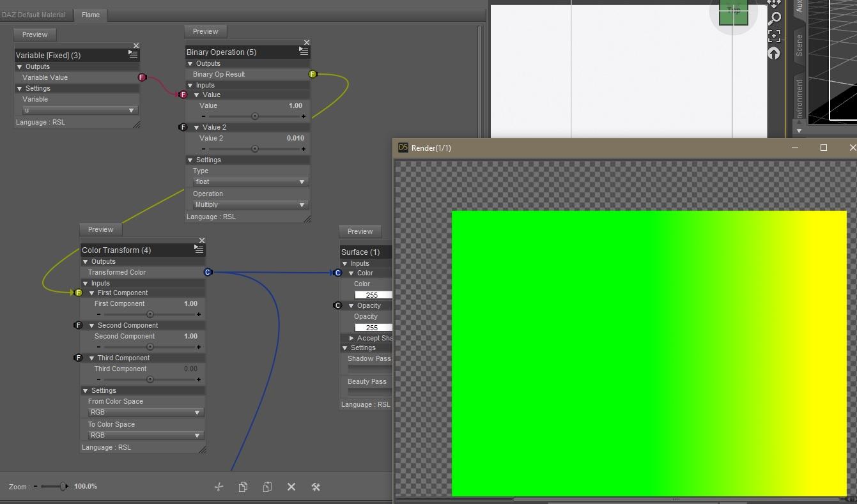The image size is (857, 504).
Task: Open the Operation dropdown showing Multiply
Action: point(251,205)
